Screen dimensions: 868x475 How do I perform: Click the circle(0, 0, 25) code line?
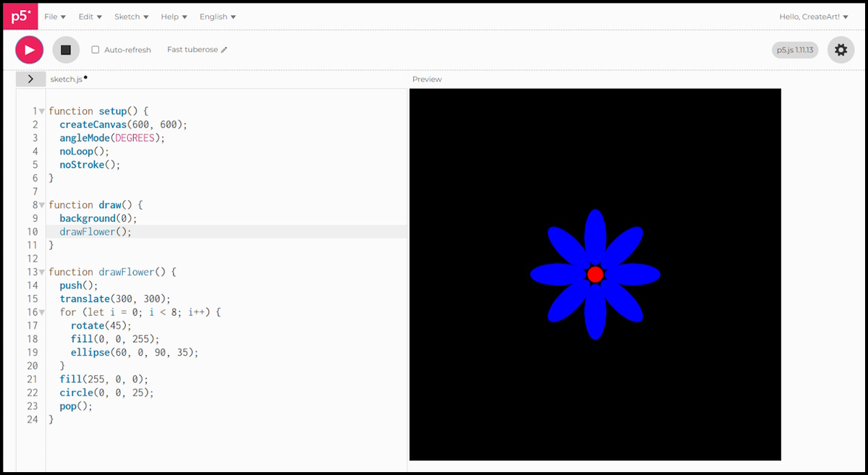(x=106, y=393)
